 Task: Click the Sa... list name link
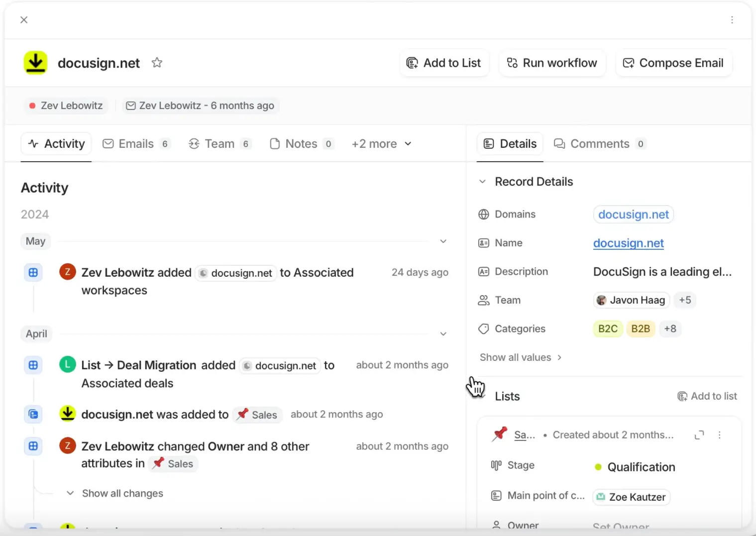click(525, 435)
